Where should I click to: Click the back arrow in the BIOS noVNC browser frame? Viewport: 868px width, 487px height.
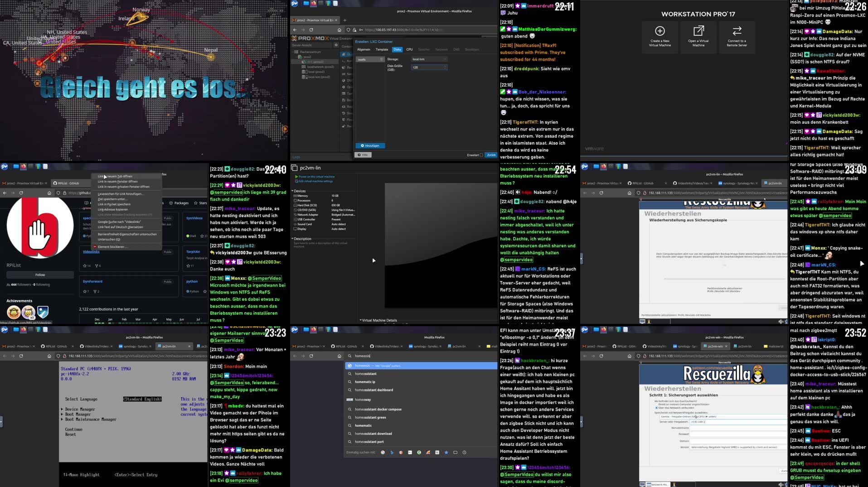tap(5, 356)
